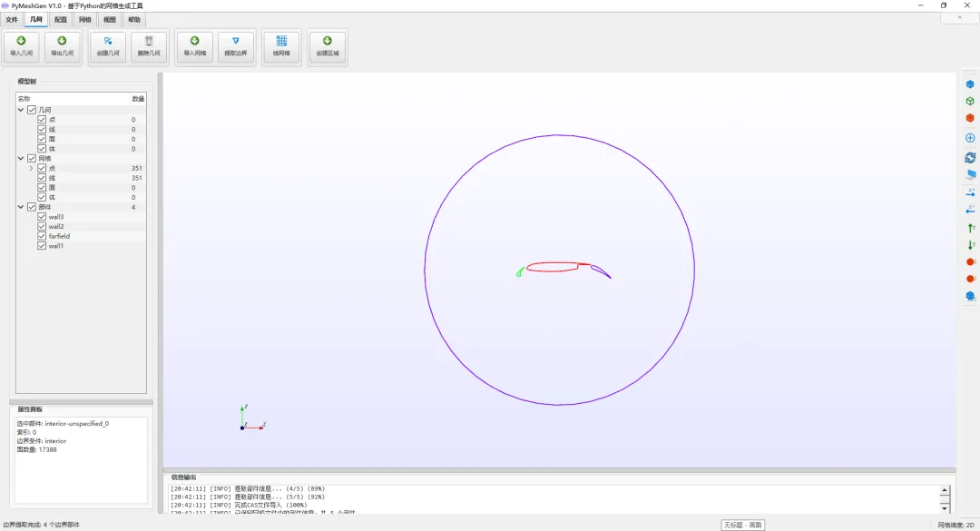Expand the mesh 点 node with 351

tap(31, 168)
